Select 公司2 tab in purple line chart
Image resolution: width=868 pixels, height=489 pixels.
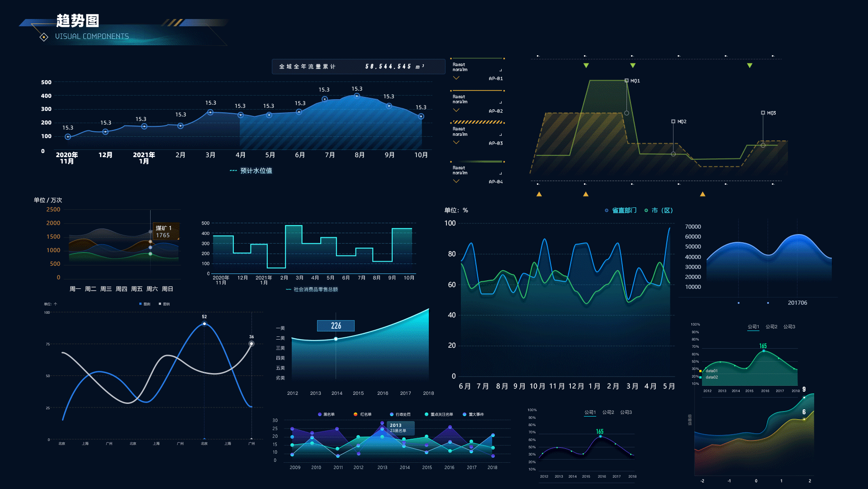(x=608, y=412)
